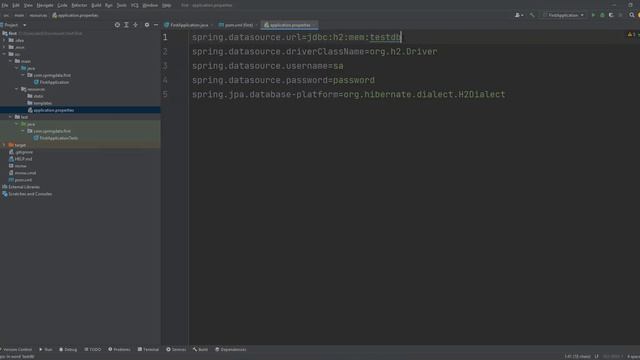Open the Build tool window at bottom

[200, 349]
